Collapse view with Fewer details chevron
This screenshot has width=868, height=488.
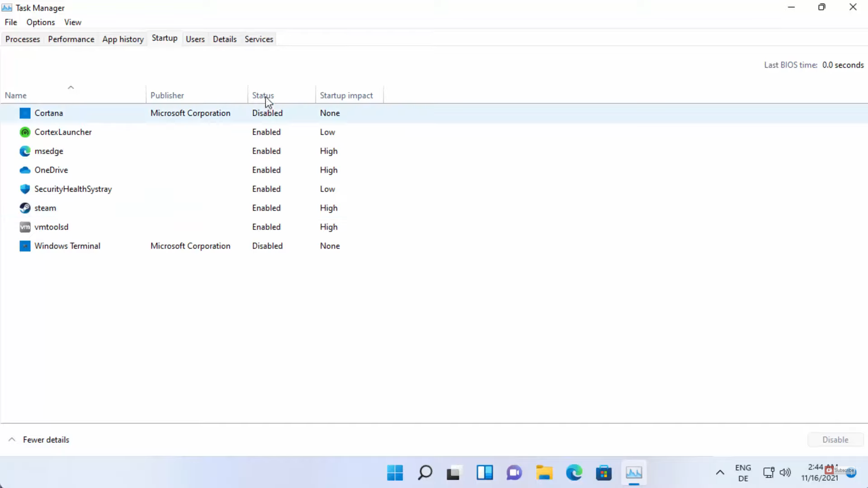12,440
